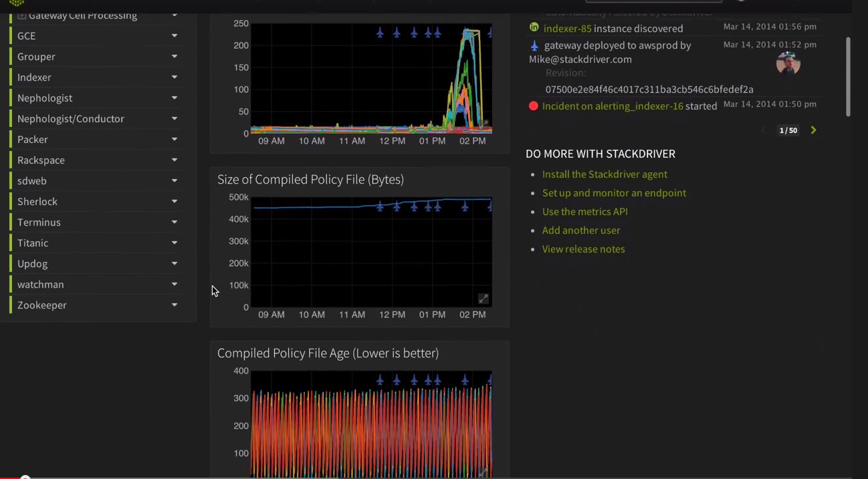Click Mike's avatar photo in the event feed
The width and height of the screenshot is (868, 479).
point(788,62)
